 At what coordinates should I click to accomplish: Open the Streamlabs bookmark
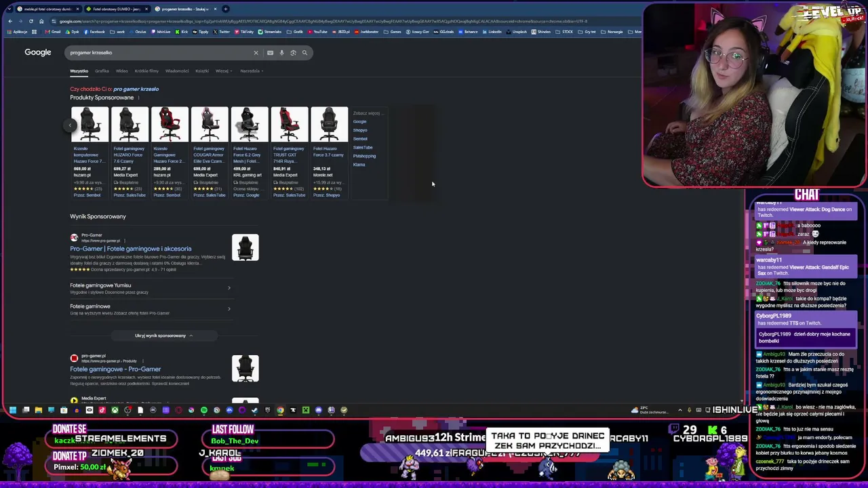271,32
